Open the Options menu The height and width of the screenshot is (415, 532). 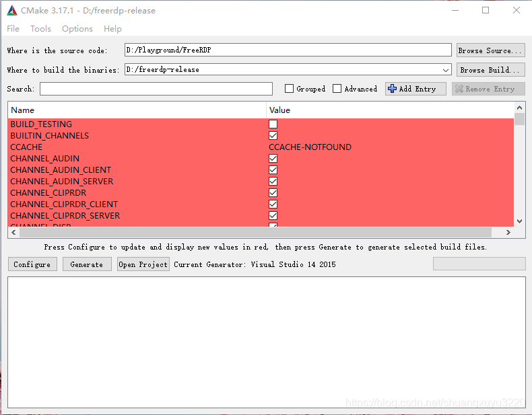click(x=77, y=28)
